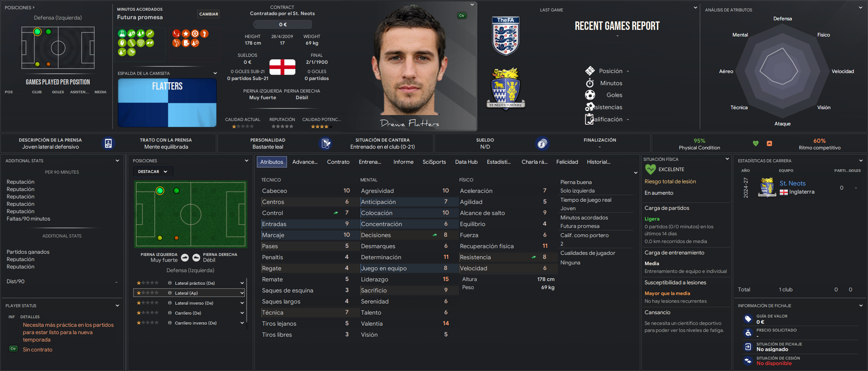Expand the Espalda de la camiseta dropdown
The height and width of the screenshot is (371, 868).
[215, 73]
